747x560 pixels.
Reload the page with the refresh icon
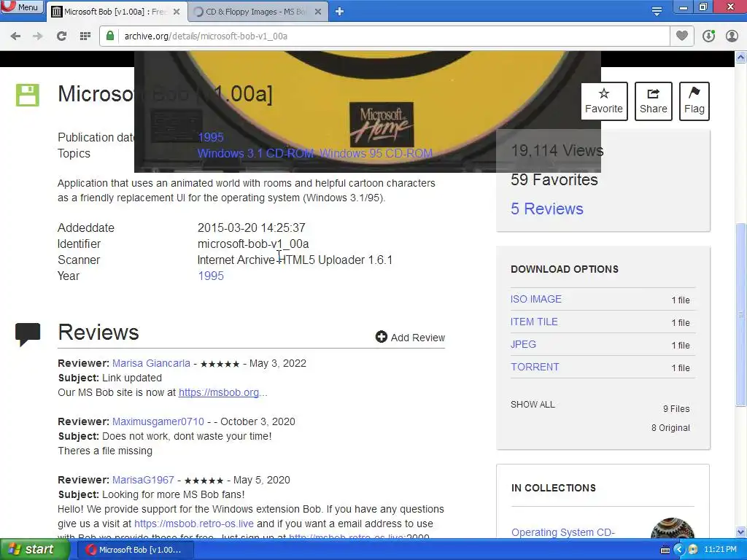[61, 36]
